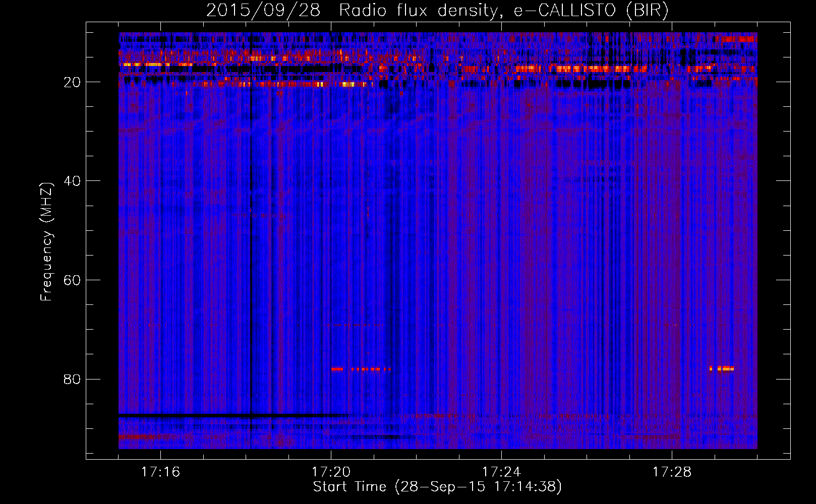Screen dimensions: 816x504
Task: Click the 17:20 time tick label
Action: pos(331,472)
